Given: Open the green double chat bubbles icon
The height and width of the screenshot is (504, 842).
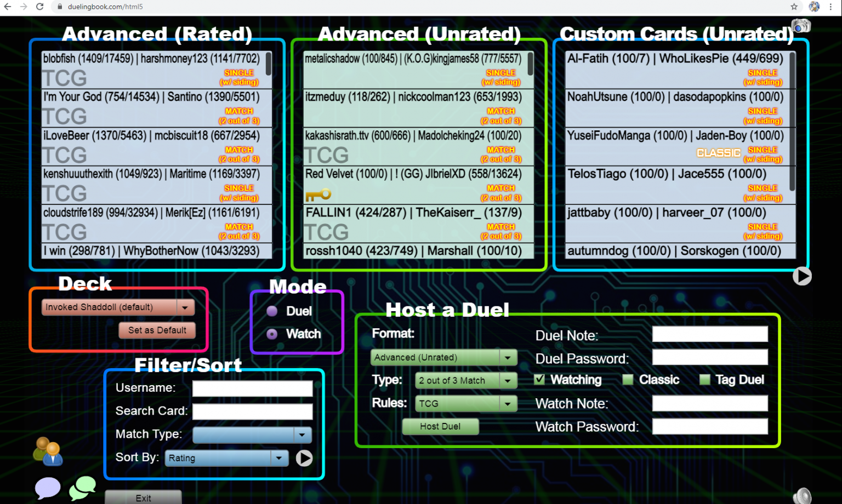Looking at the screenshot, I should click(x=83, y=488).
